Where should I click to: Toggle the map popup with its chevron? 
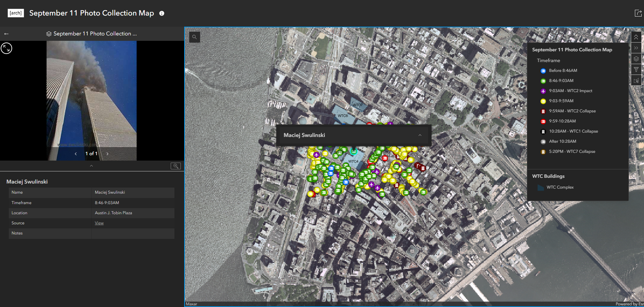point(420,135)
